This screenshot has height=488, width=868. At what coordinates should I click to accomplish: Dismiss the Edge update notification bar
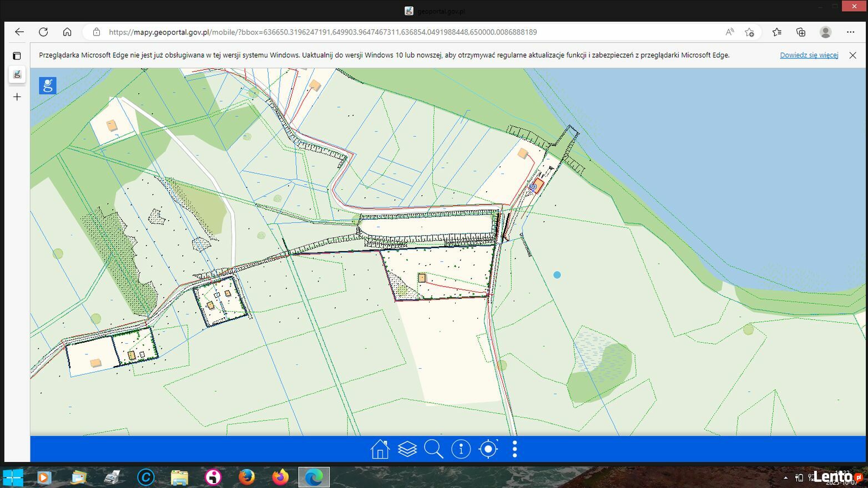click(x=852, y=55)
